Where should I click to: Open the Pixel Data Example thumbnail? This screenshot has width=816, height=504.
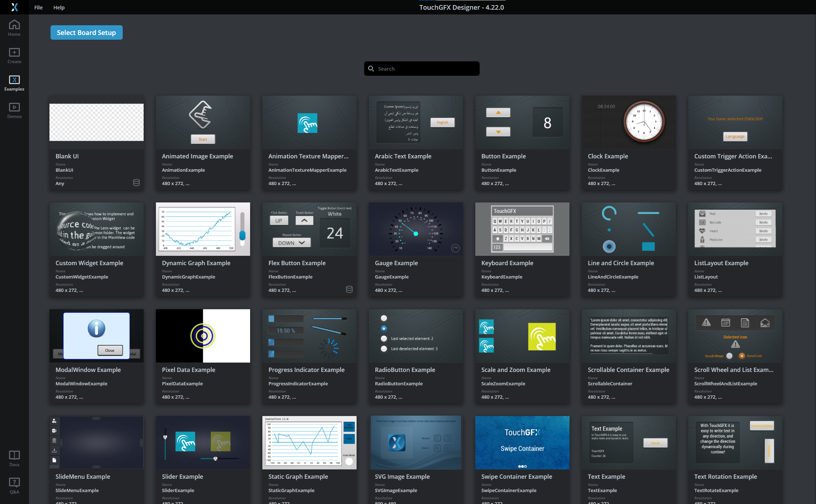point(203,336)
